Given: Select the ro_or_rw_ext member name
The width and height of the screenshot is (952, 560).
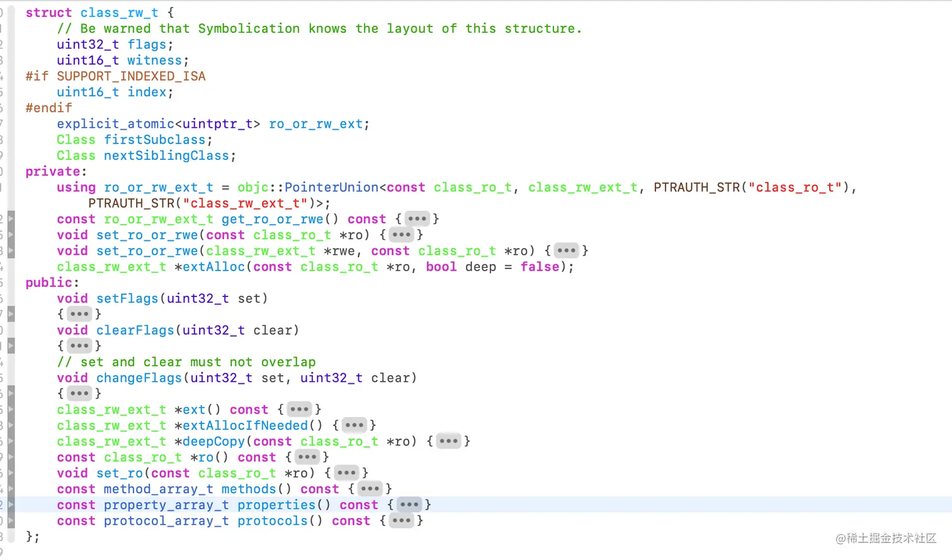Looking at the screenshot, I should [x=316, y=124].
